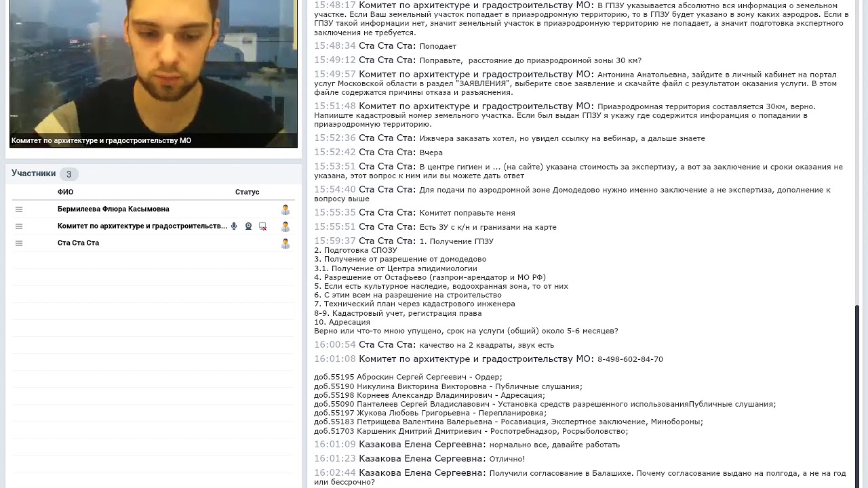Open hamburger menu for Ста Ста Ста
Image resolution: width=868 pixels, height=488 pixels.
19,243
